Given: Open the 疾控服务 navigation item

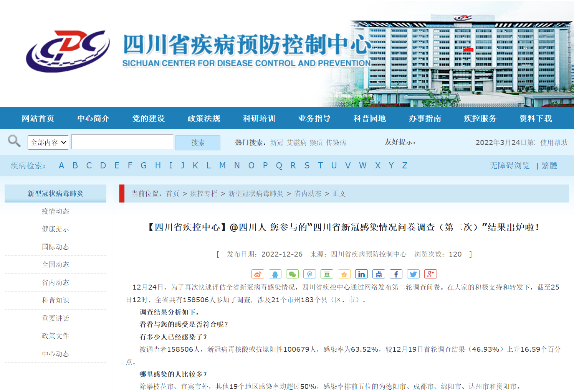Looking at the screenshot, I should coord(480,118).
